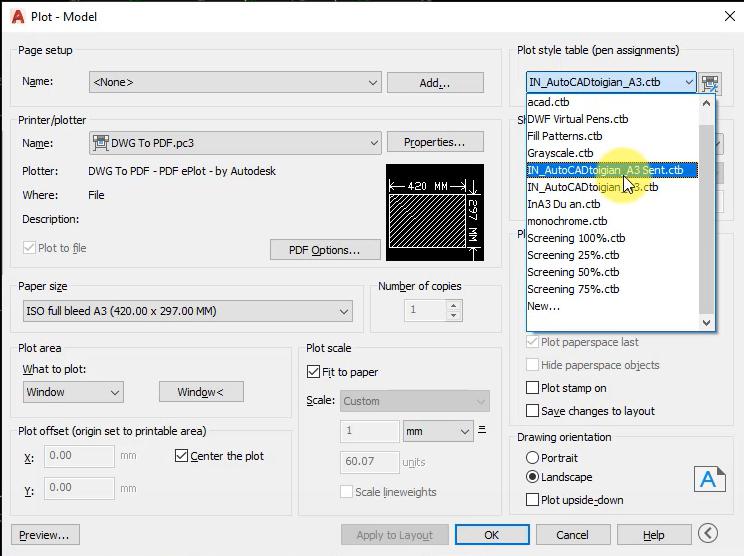Click the Y plot offset field
The image size is (744, 556).
coord(79,488)
